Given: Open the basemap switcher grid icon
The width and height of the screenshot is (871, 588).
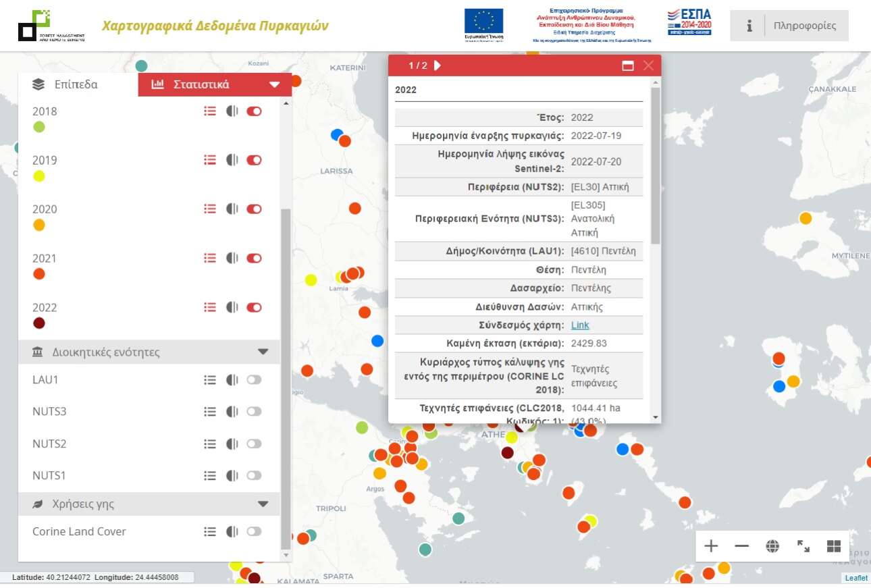Looking at the screenshot, I should [834, 545].
